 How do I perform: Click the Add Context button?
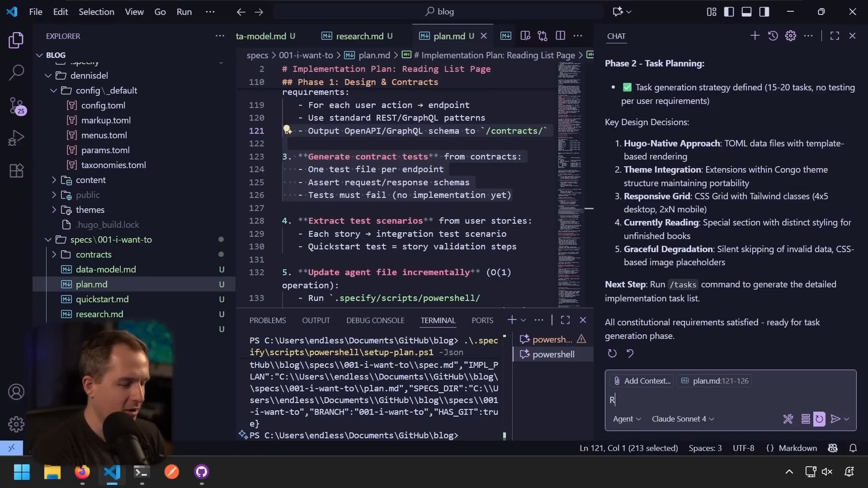point(642,381)
